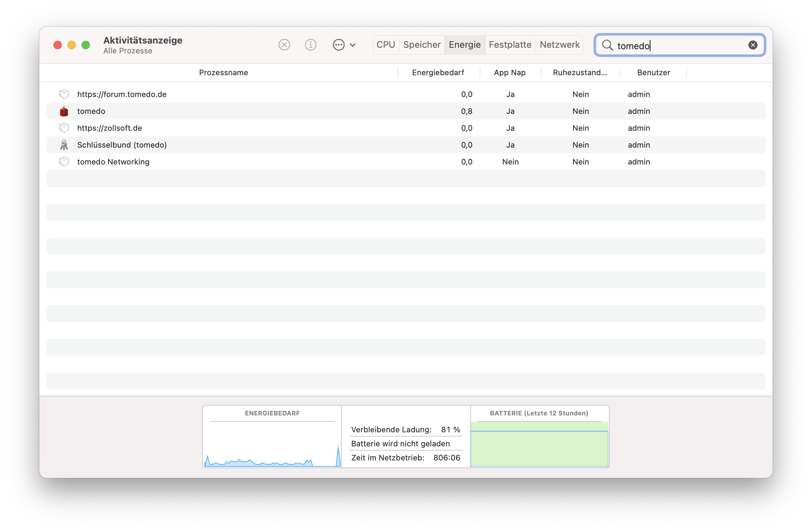Viewport: 812px width, 530px height.
Task: Click the Alle Prozesse subtitle
Action: [x=128, y=51]
